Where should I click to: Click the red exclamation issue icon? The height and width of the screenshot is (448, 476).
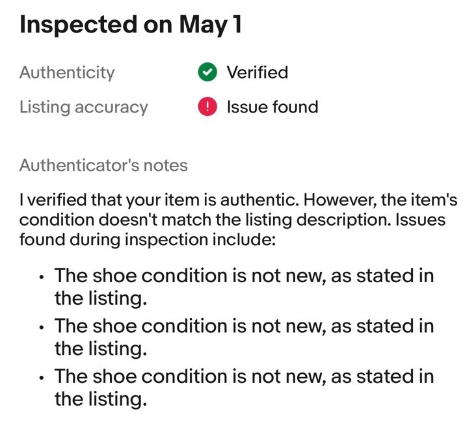[x=207, y=107]
